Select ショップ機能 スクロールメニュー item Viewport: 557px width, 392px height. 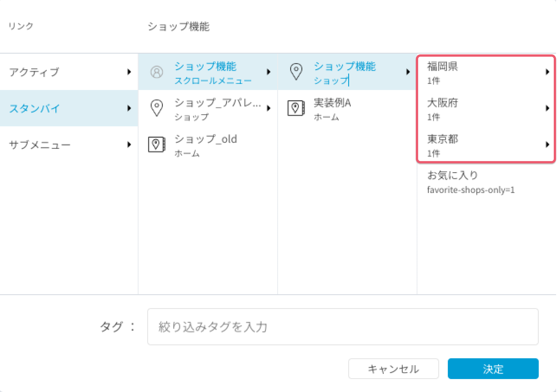208,72
